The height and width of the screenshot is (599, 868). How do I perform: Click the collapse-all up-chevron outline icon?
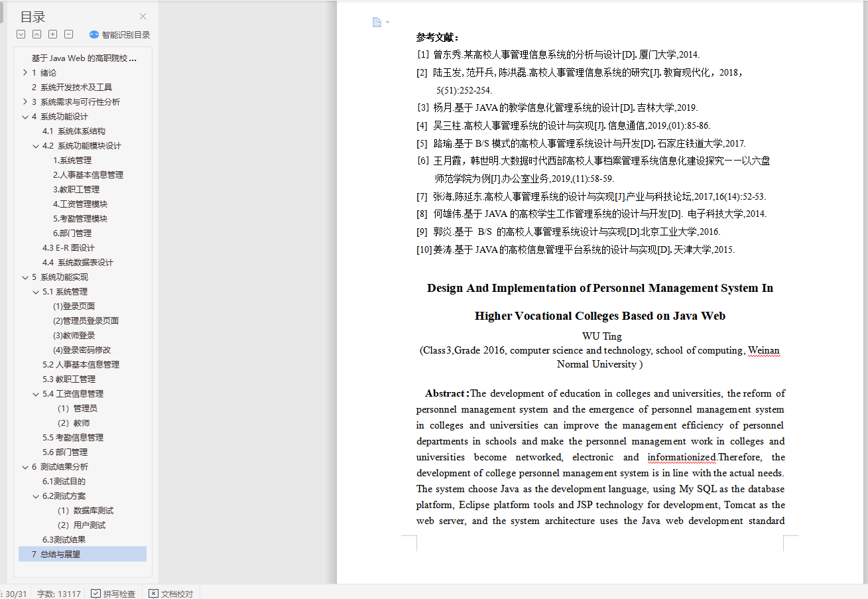pos(37,34)
